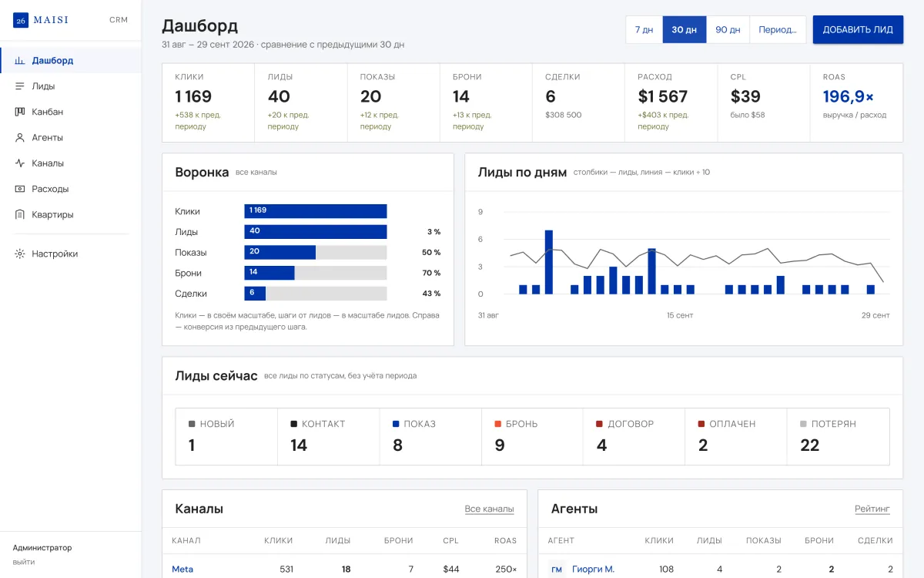Click the ПОКАЗ status card
This screenshot has width=924, height=578.
pyautogui.click(x=430, y=437)
